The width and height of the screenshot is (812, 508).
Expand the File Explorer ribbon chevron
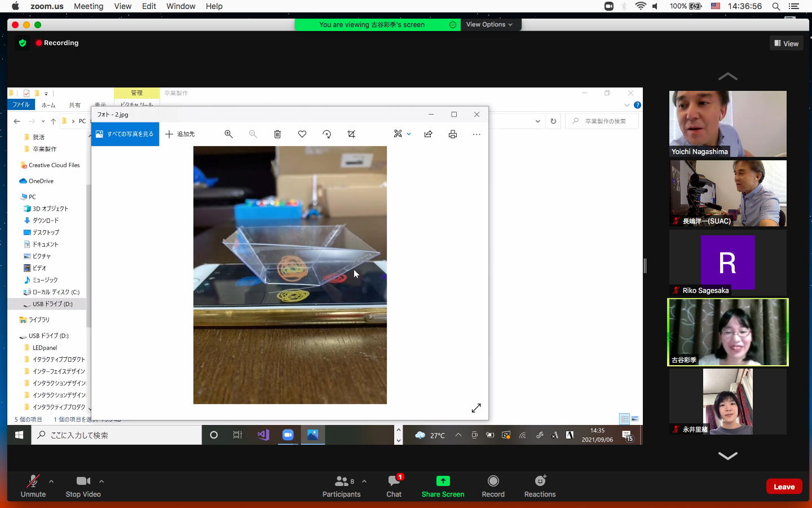627,105
